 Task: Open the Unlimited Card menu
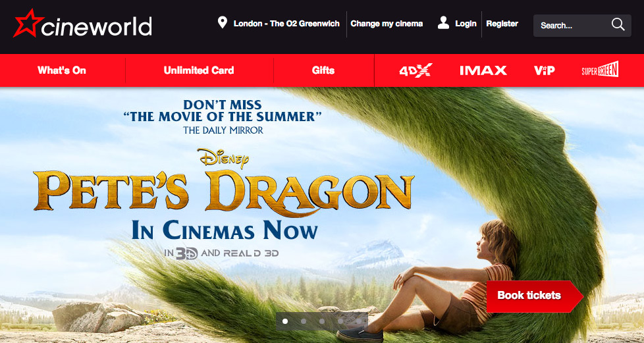[x=199, y=70]
